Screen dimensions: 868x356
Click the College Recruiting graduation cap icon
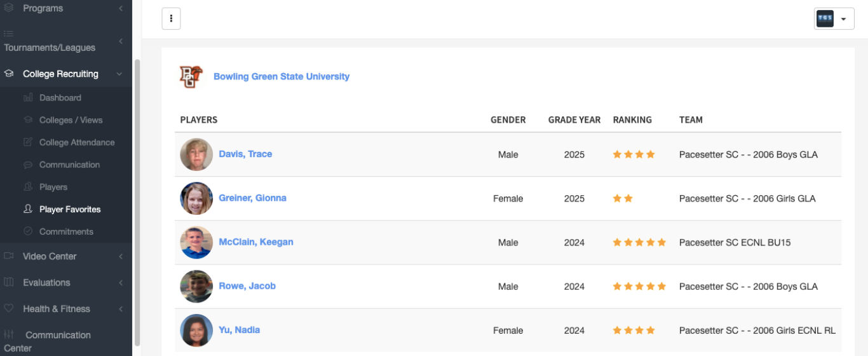coord(9,74)
